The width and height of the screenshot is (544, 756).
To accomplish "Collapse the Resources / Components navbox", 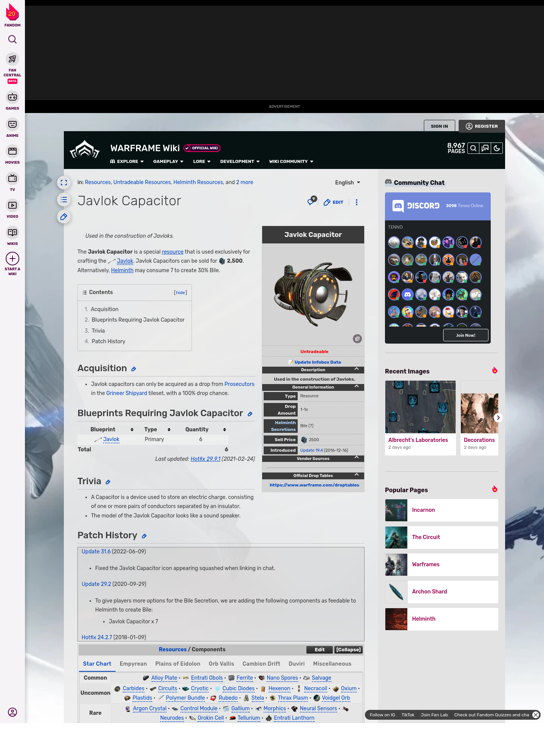I will click(x=348, y=650).
